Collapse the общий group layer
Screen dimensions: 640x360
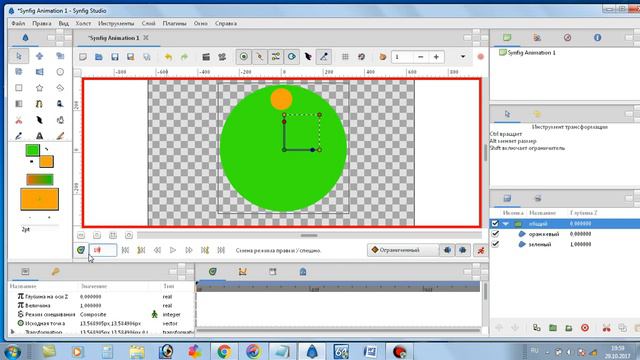coord(506,224)
